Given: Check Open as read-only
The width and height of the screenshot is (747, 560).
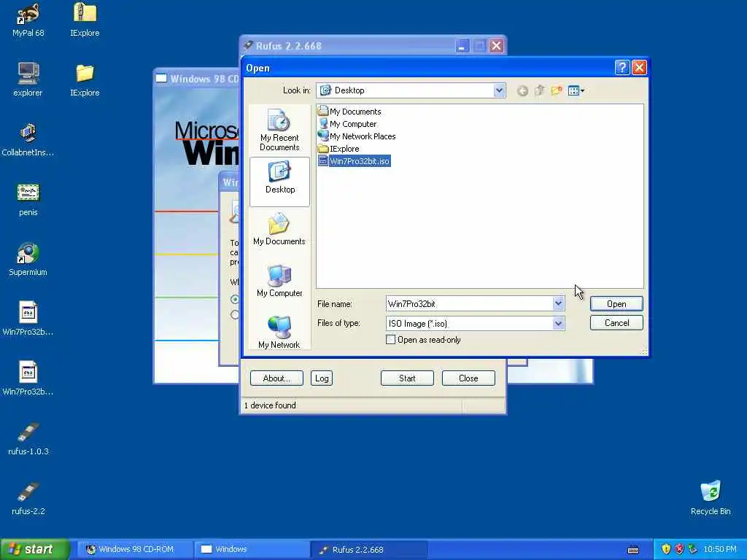Looking at the screenshot, I should coord(391,340).
